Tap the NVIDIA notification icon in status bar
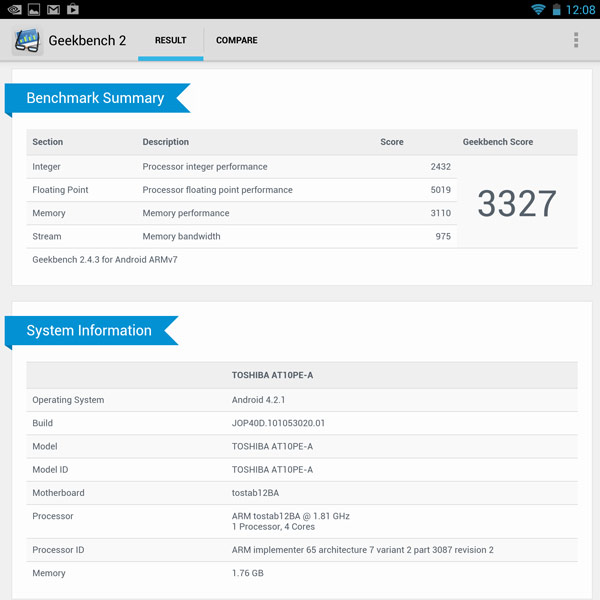Viewport: 600px width, 600px height. 15,9
